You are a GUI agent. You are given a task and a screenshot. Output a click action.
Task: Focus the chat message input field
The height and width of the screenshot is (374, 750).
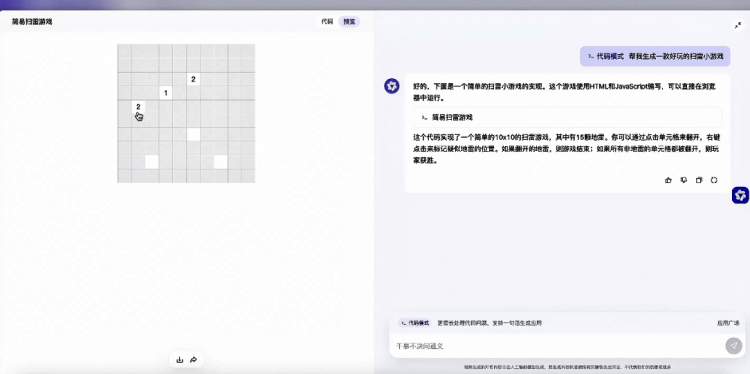557,345
